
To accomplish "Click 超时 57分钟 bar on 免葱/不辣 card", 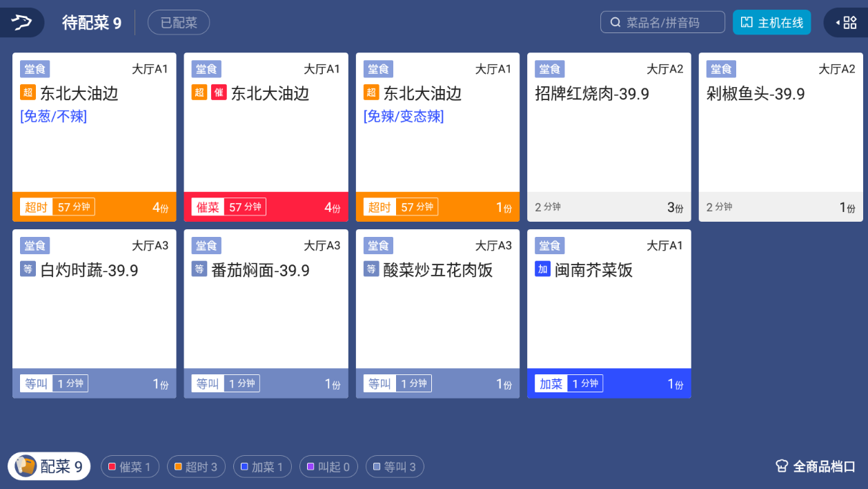I will pyautogui.click(x=95, y=207).
